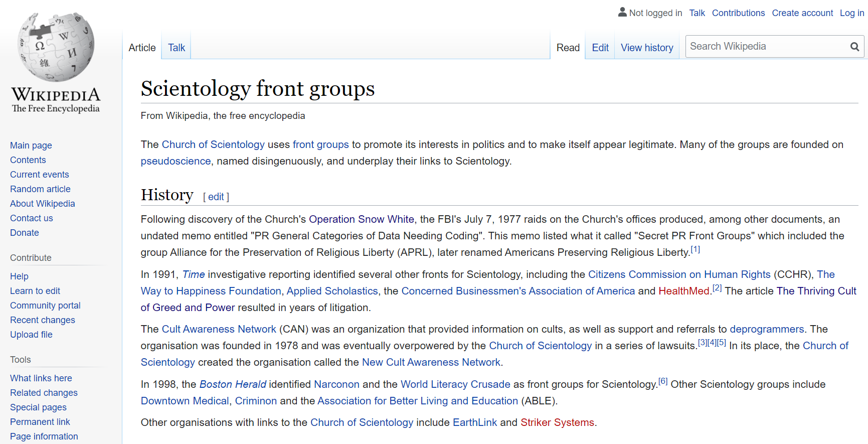868x444 pixels.
Task: Open the View history tab
Action: tap(647, 48)
